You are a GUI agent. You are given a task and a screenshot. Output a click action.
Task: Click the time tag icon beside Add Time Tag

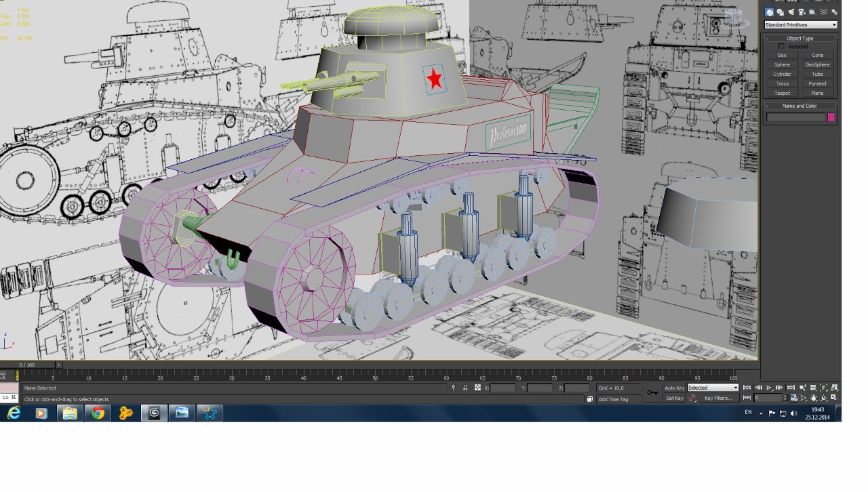pyautogui.click(x=590, y=399)
